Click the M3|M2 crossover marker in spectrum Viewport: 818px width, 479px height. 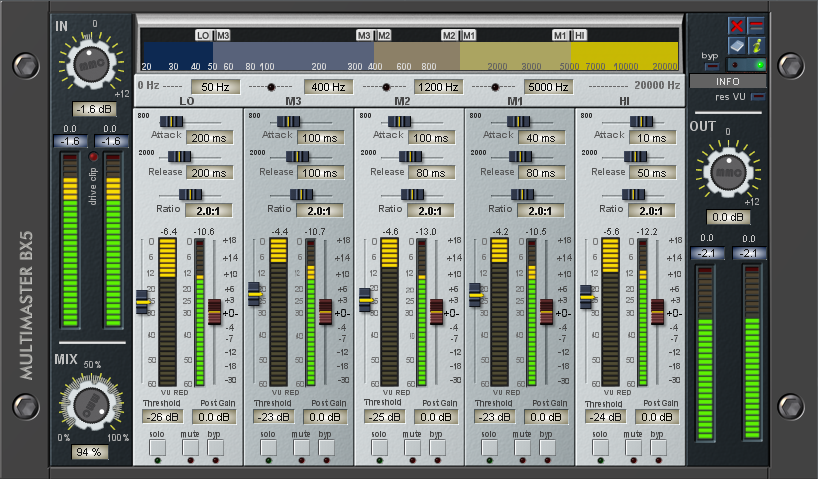(x=374, y=35)
